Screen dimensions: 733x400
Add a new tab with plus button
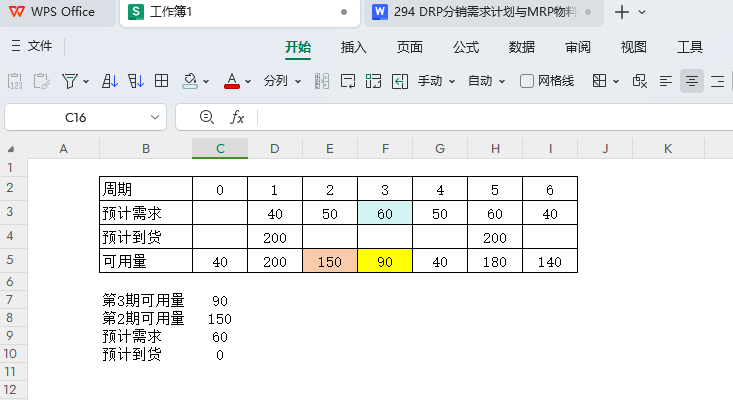coord(622,12)
